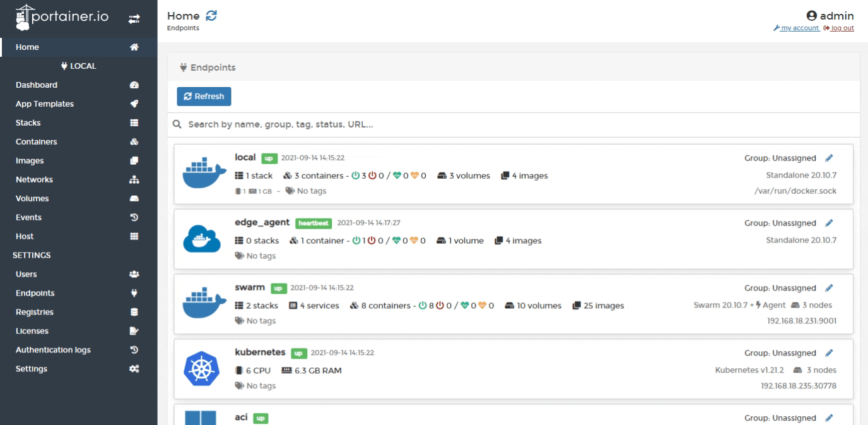
Task: Click the heartbeat status badge on edge_agent
Action: click(314, 223)
